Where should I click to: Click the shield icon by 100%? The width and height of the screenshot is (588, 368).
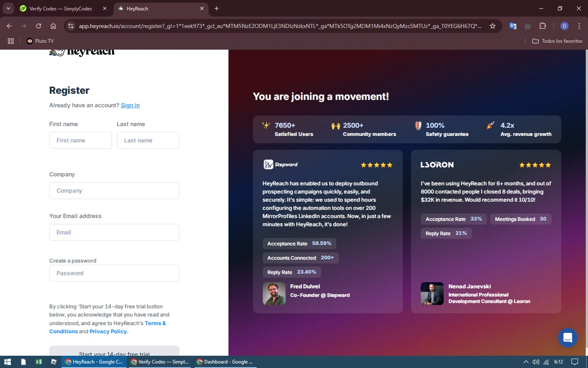(x=418, y=126)
